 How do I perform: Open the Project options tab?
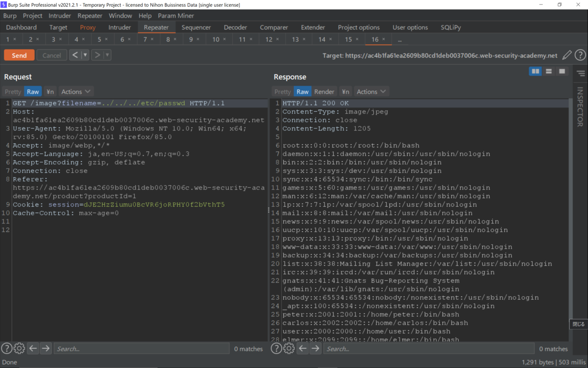tap(359, 27)
